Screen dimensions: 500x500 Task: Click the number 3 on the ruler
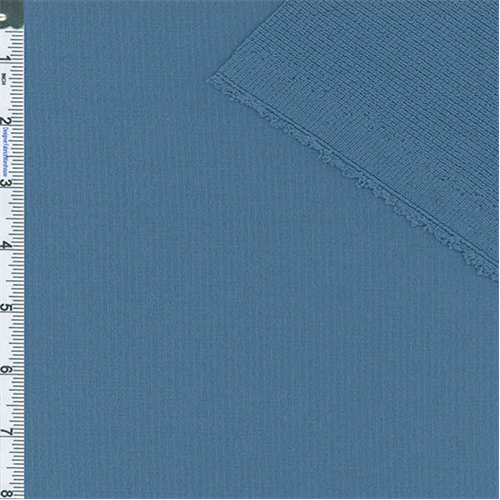click(x=5, y=183)
